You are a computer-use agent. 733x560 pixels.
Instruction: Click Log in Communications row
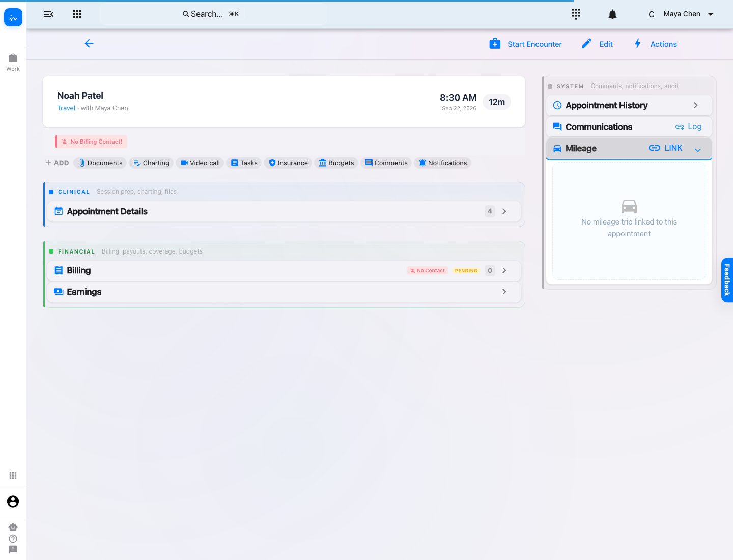coord(688,127)
